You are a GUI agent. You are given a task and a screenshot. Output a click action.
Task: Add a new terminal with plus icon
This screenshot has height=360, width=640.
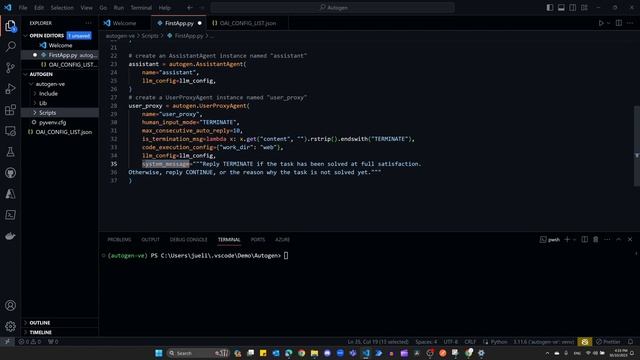(x=567, y=240)
